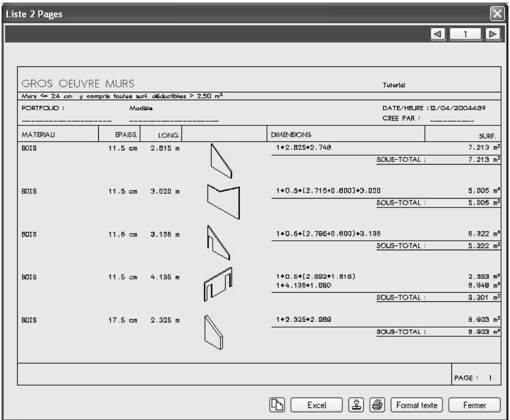Click the MATERIAU column header
The image size is (510, 420).
click(38, 135)
